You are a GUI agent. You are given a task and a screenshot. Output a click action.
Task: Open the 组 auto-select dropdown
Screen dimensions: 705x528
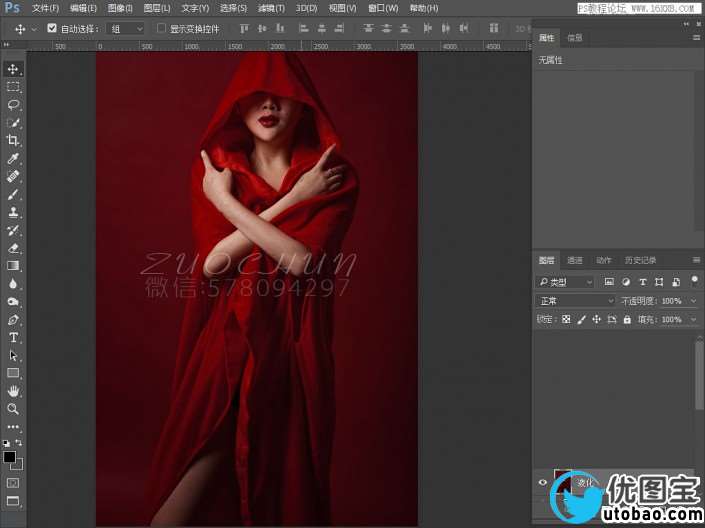pyautogui.click(x=125, y=29)
